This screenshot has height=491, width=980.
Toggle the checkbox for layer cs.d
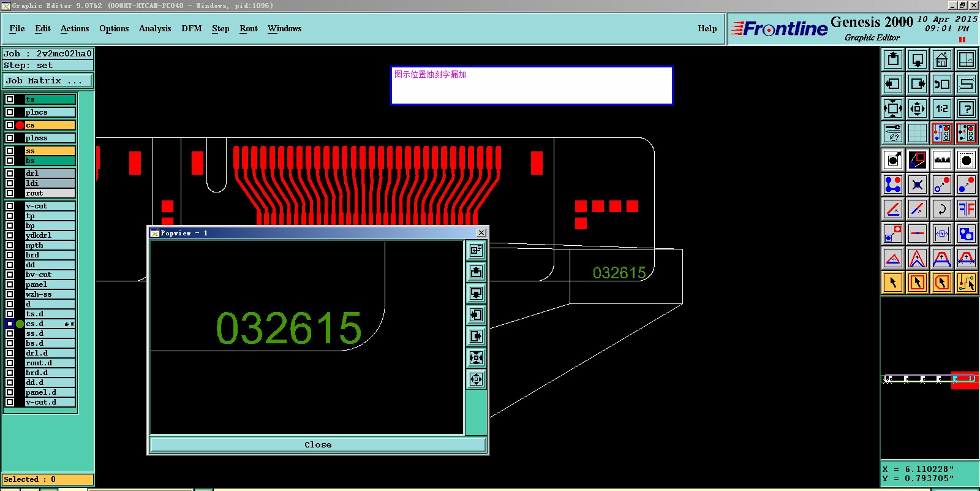coord(10,324)
